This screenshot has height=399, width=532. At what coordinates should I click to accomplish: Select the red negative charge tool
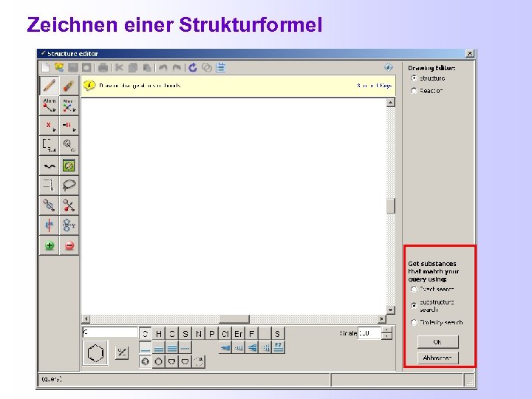69,245
